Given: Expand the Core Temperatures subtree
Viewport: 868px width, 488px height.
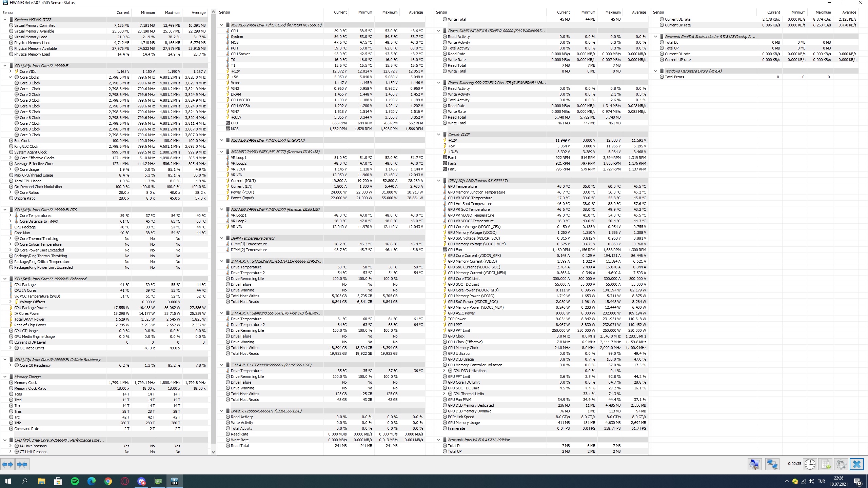Looking at the screenshot, I should 11,216.
